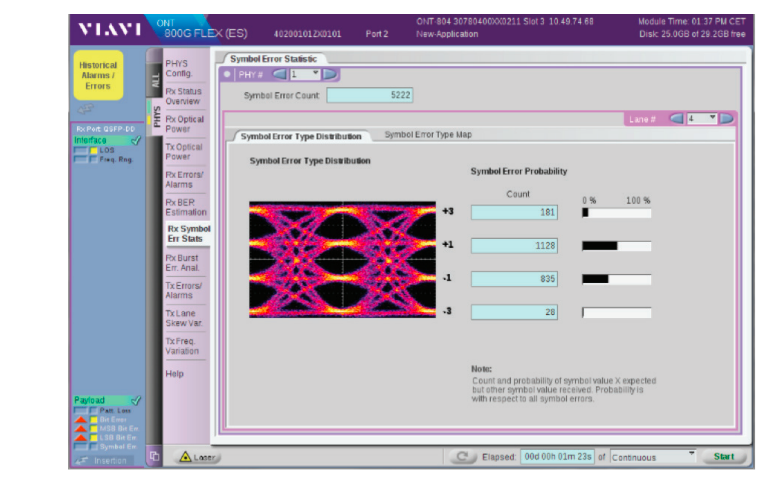Click the +3 count field showing 181
The height and width of the screenshot is (488, 784).
pos(514,212)
